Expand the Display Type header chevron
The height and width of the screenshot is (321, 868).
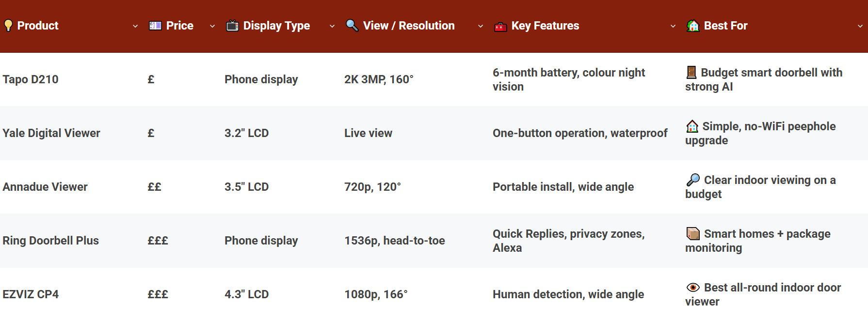click(332, 27)
